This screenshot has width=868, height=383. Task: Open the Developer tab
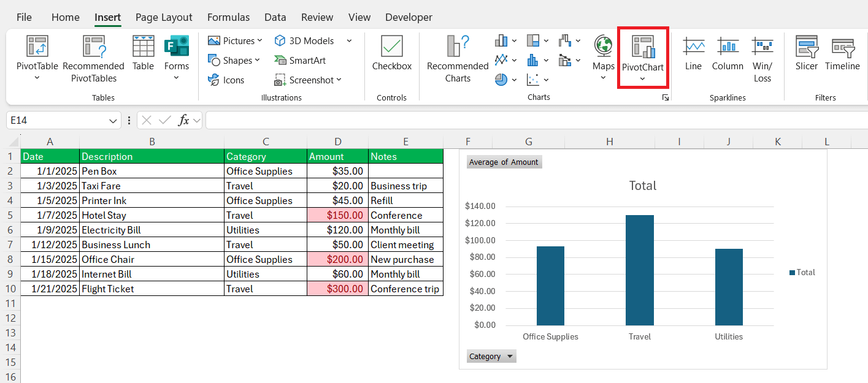click(409, 17)
